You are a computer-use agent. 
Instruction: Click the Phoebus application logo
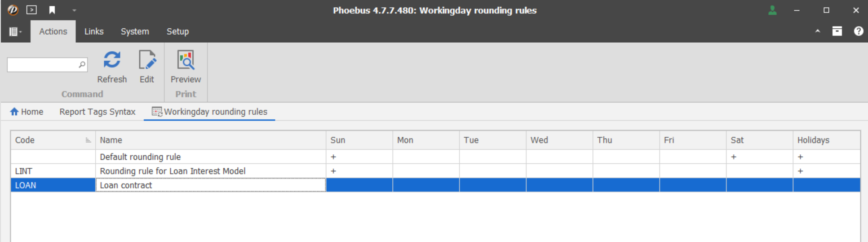point(13,10)
